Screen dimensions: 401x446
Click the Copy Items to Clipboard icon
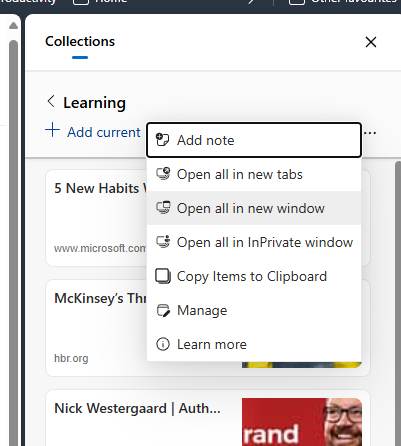163,276
